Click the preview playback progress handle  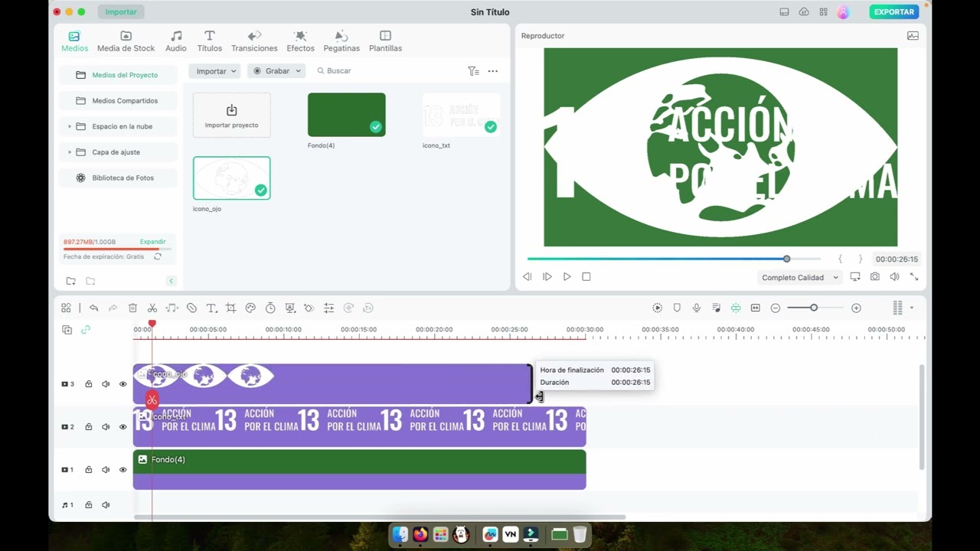coord(786,259)
